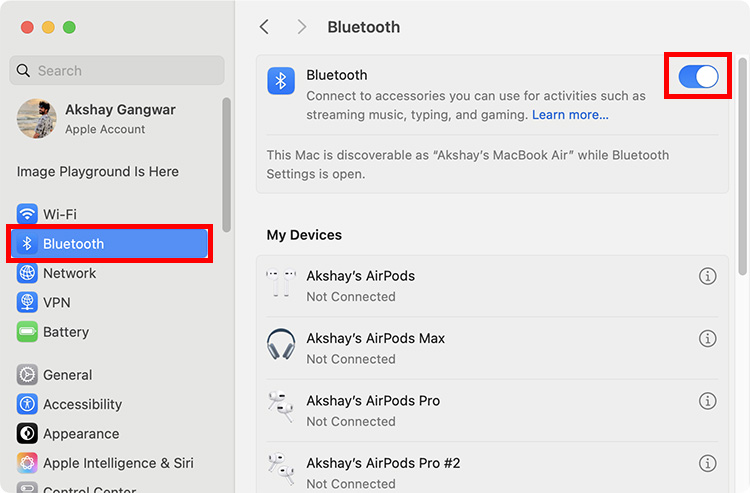Click the AirPods Pro #2 device icon
Image resolution: width=750 pixels, height=493 pixels.
tap(281, 469)
